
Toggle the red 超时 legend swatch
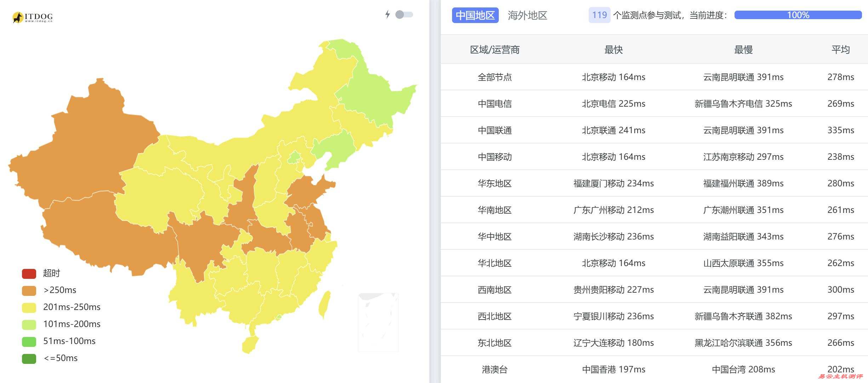29,274
